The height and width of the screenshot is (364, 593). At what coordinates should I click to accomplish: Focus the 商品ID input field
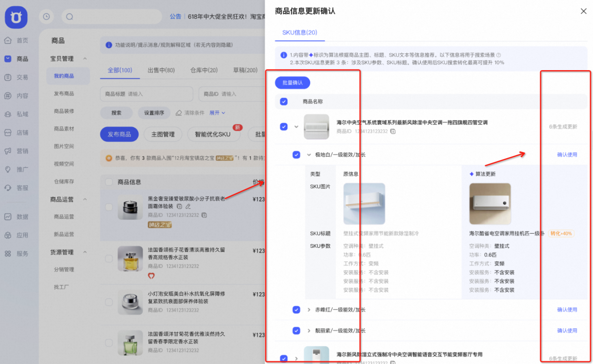point(232,94)
